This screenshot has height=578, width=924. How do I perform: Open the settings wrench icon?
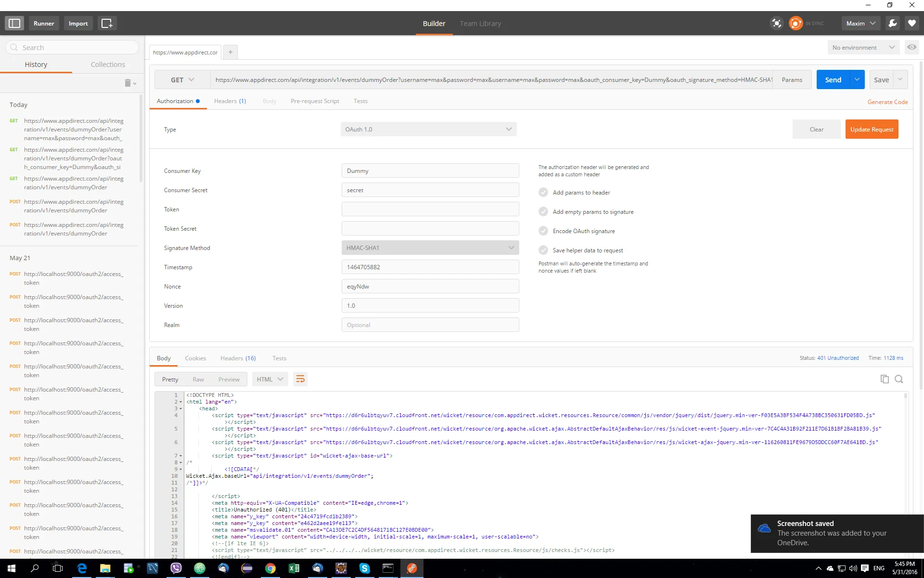892,23
